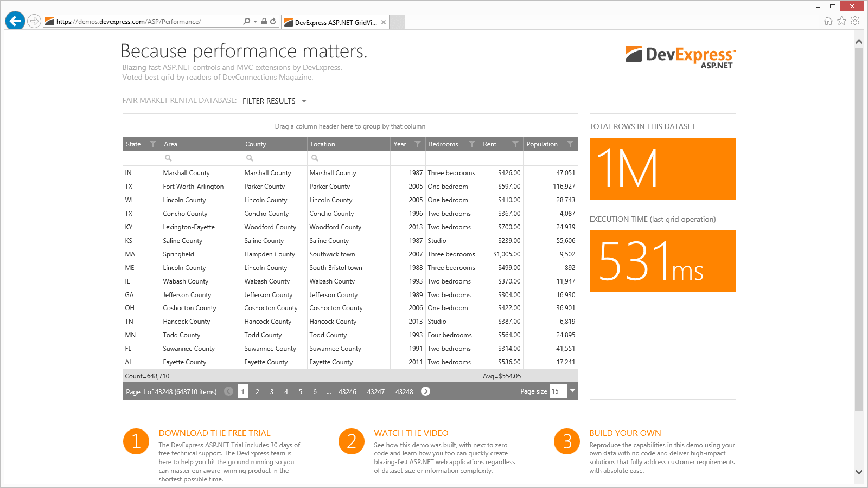Go to page 3 in pager

pyautogui.click(x=272, y=391)
